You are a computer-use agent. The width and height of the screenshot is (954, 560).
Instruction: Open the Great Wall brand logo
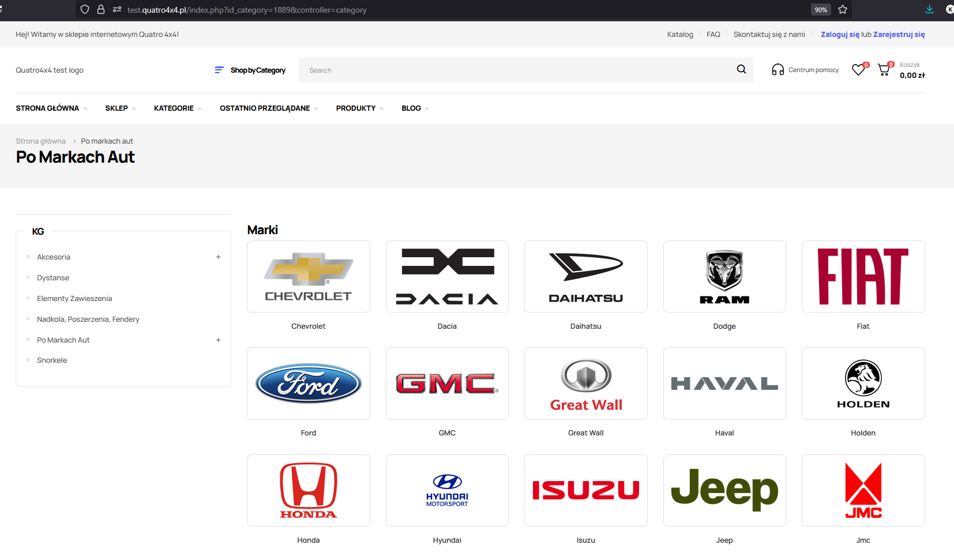tap(586, 384)
